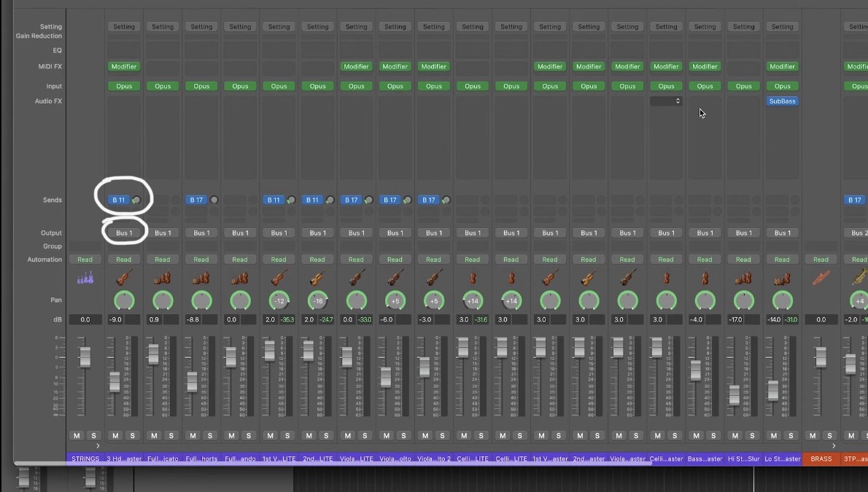Screen dimensions: 868x492
Task: Click the STRINGS channel volume fader
Action: [x=85, y=357]
